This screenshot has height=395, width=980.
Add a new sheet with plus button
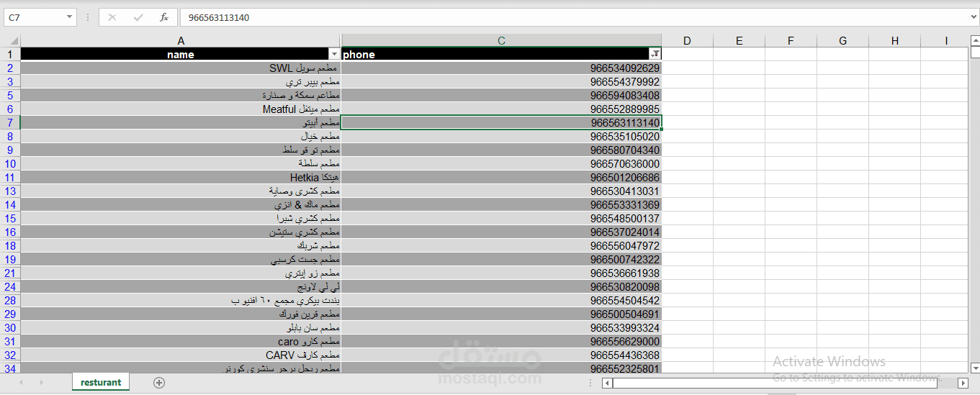point(159,383)
